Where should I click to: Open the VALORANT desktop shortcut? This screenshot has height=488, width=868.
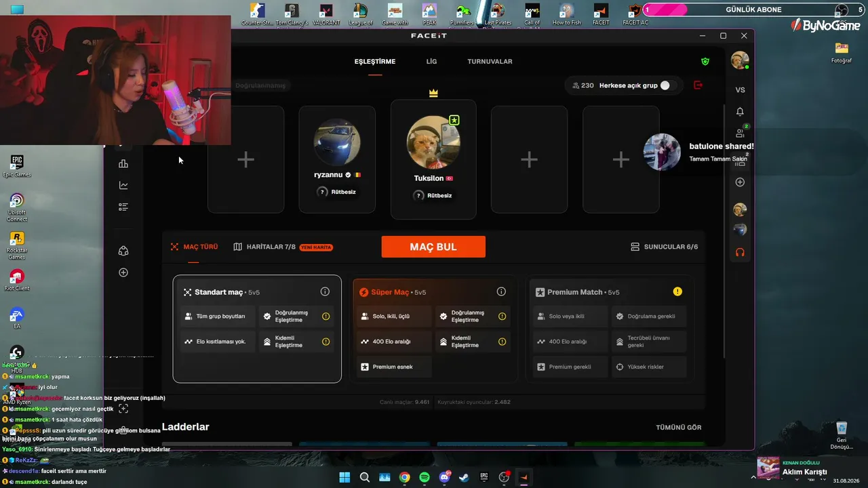[x=326, y=14]
